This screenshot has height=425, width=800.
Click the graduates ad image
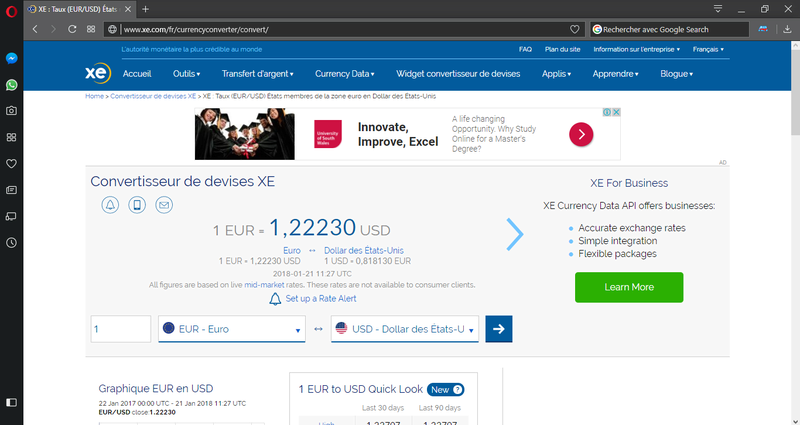(244, 134)
